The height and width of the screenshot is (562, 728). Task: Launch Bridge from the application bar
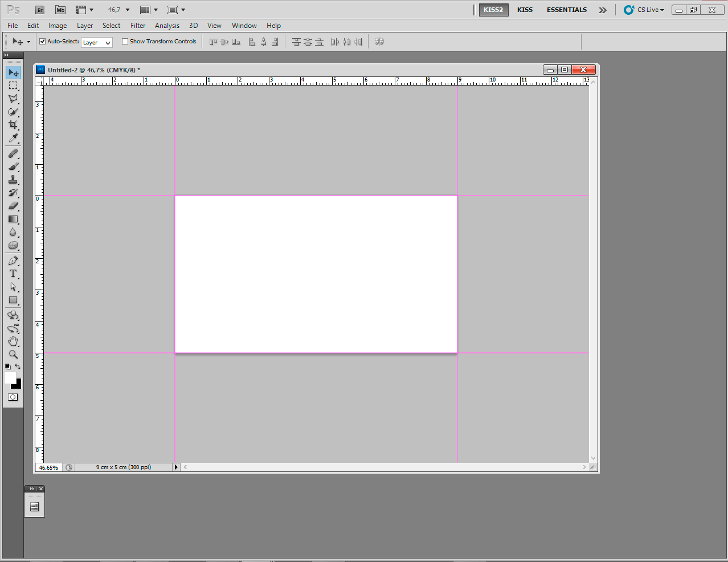tap(40, 10)
